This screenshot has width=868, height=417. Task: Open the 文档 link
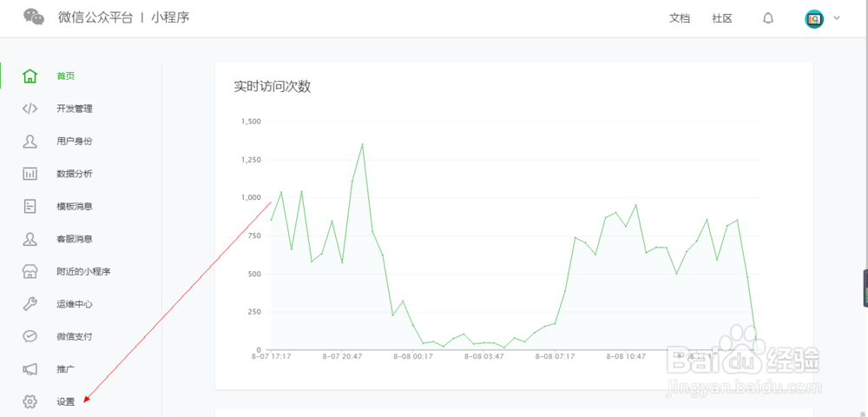point(680,18)
